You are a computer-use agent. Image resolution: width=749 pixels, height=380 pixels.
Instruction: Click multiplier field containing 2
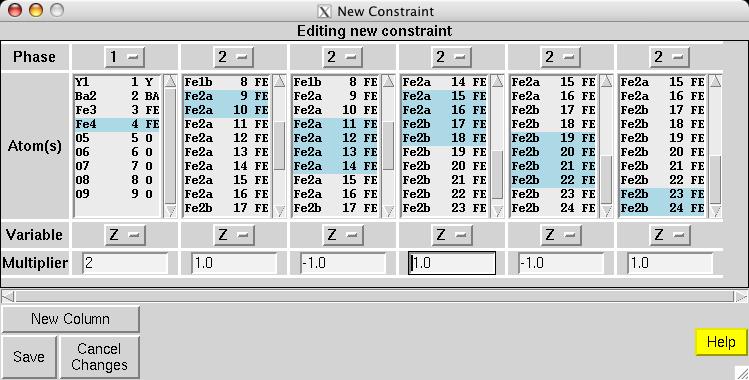point(125,263)
